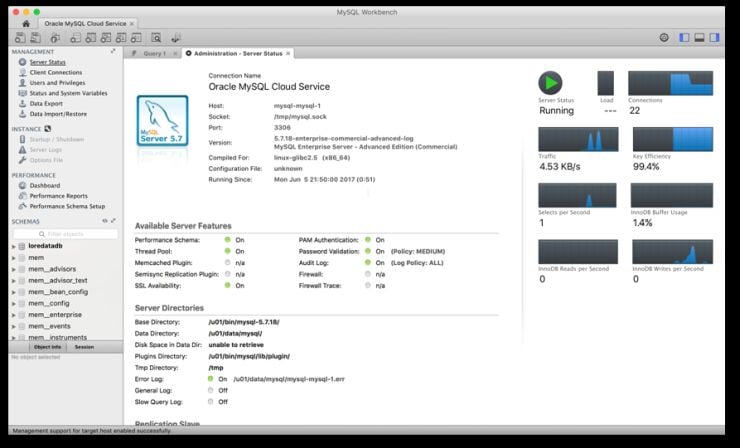This screenshot has height=448, width=740.
Task: Click the Server Logs warning icon
Action: 22,150
